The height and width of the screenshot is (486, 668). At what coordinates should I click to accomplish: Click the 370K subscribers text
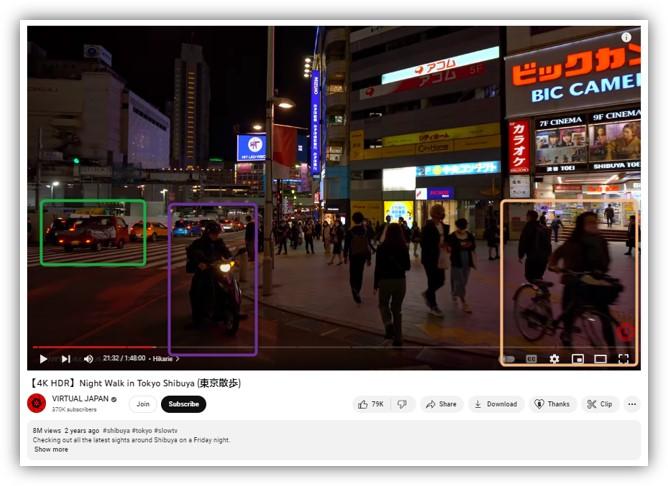74,409
